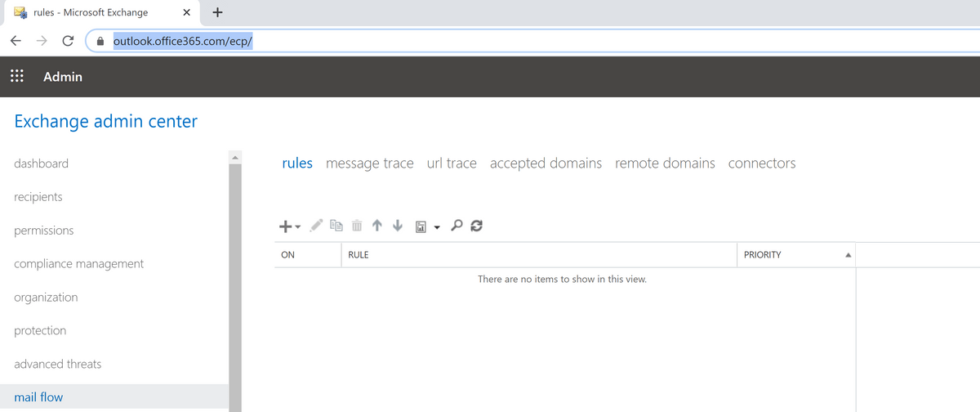Click the plus icon to add rule
980x412 pixels.
point(286,226)
